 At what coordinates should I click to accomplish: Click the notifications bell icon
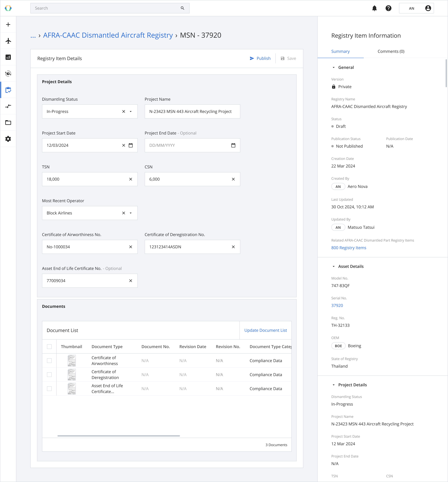coord(374,8)
